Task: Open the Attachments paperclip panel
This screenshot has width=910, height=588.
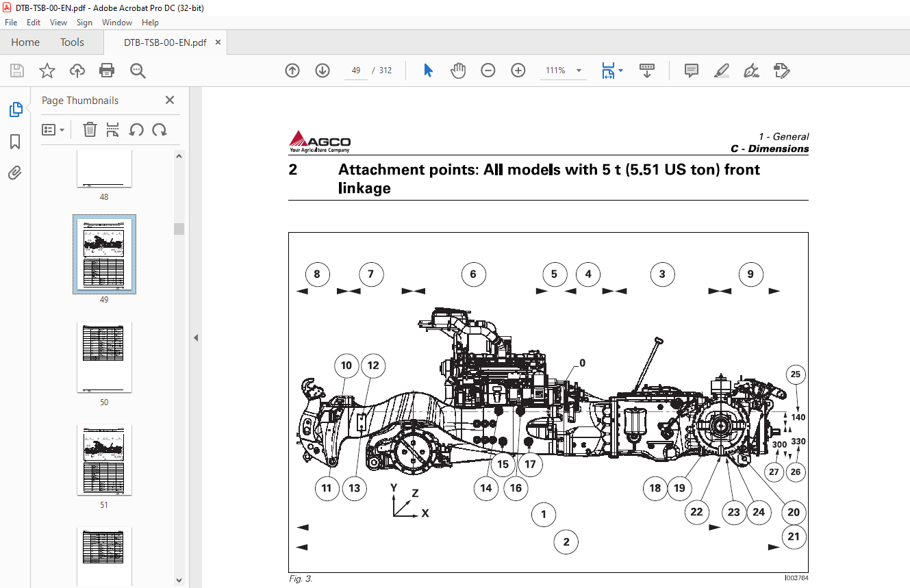Action: (x=15, y=172)
